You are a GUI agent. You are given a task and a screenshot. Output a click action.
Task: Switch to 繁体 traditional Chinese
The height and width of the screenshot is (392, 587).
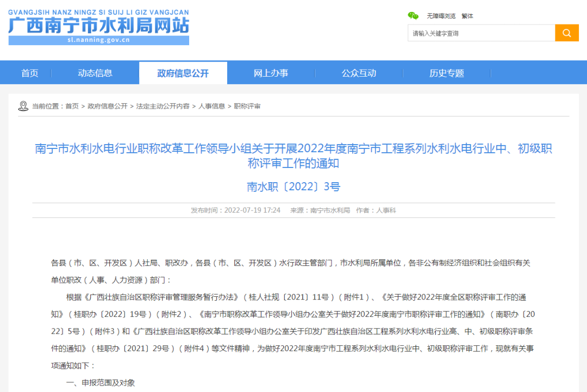tap(467, 16)
